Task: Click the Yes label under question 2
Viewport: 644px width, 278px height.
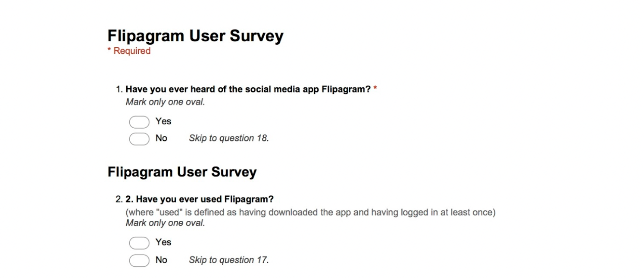Action: (163, 242)
